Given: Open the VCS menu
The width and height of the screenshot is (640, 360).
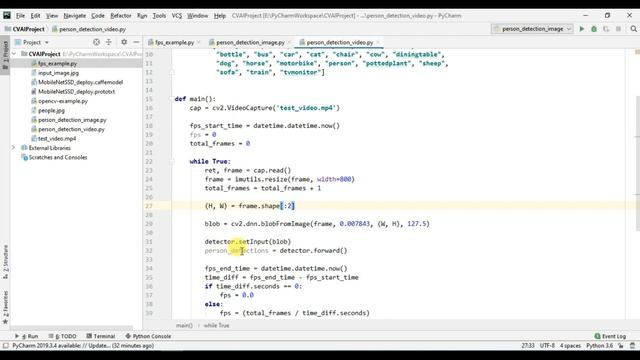Looking at the screenshot, I should 177,16.
